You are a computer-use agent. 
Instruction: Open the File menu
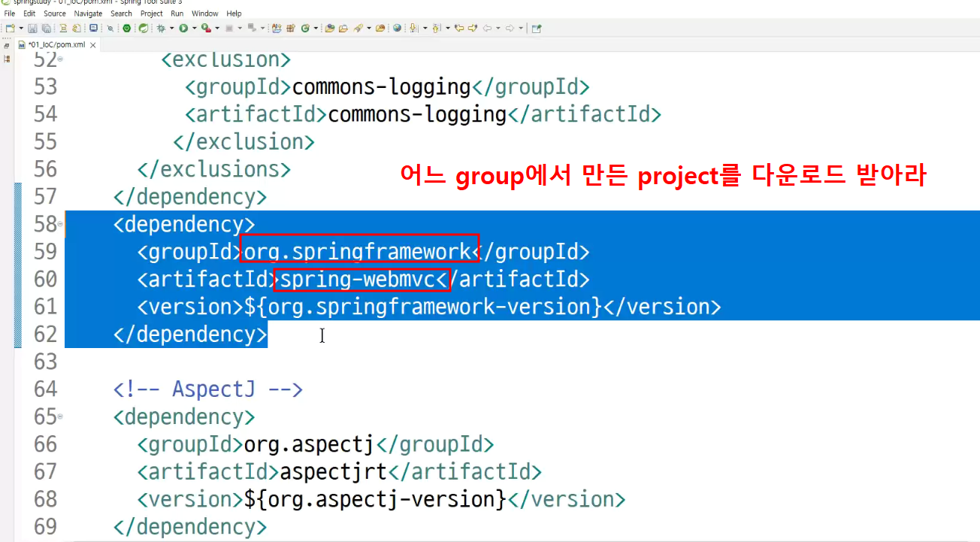pos(10,14)
